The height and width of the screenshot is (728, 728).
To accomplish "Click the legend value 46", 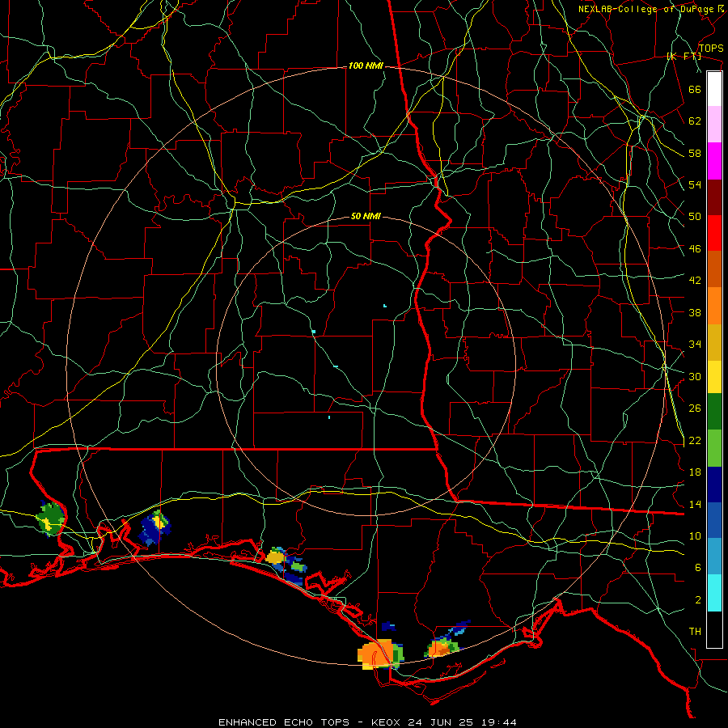I will click(695, 249).
